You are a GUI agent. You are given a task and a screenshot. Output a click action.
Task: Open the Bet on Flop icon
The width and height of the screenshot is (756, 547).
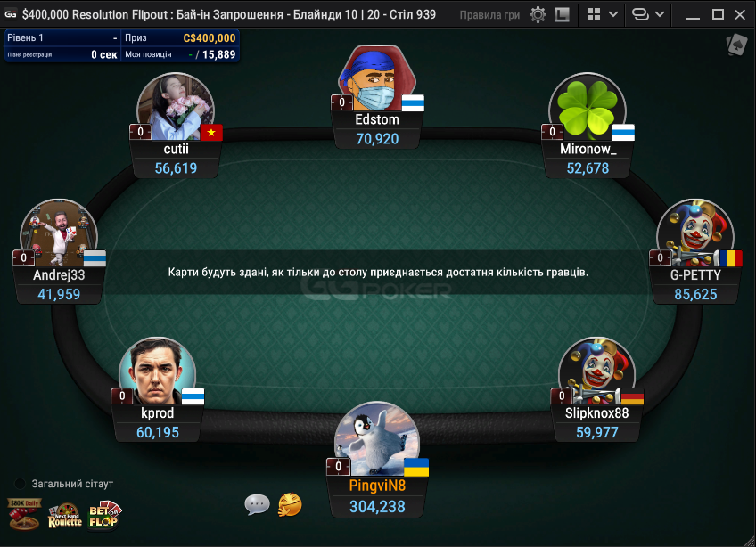click(x=104, y=516)
